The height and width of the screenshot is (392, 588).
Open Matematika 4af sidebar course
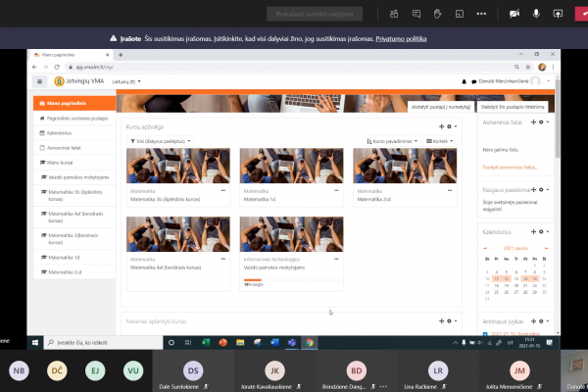(x=74, y=218)
